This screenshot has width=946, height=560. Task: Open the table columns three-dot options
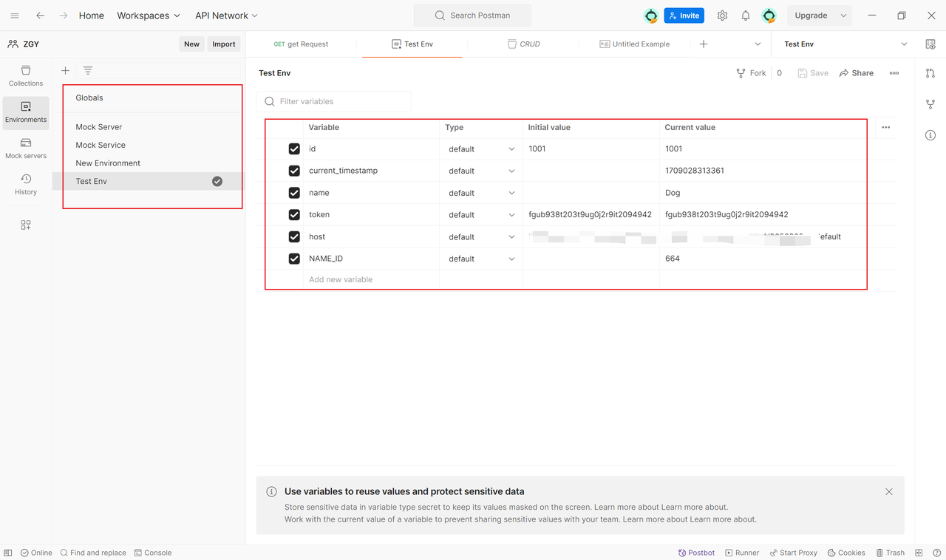[x=885, y=127]
